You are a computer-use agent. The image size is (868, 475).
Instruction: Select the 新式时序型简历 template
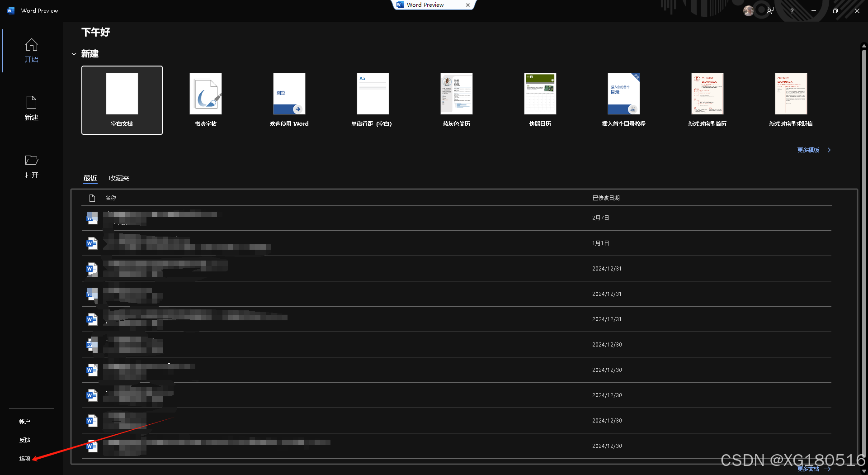pos(708,100)
